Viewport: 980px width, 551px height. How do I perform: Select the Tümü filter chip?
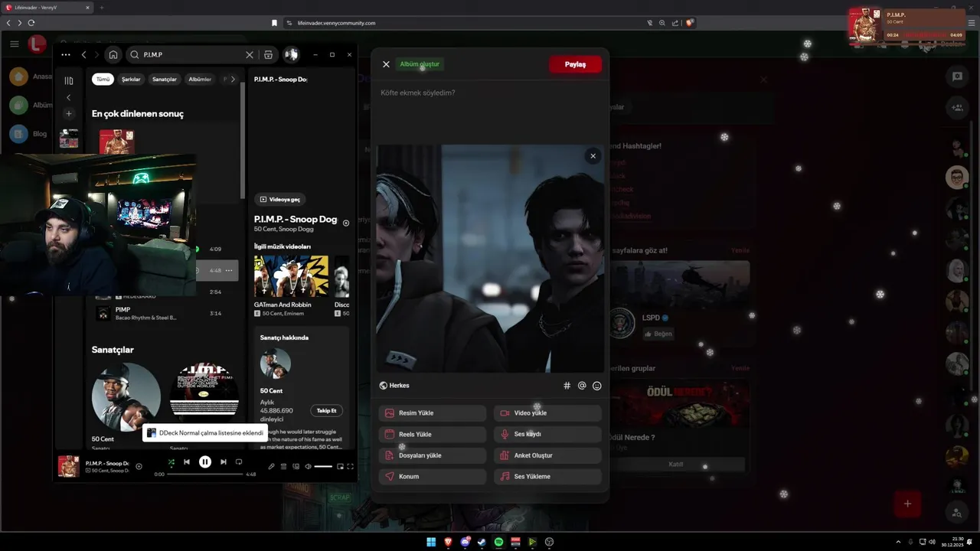[103, 80]
